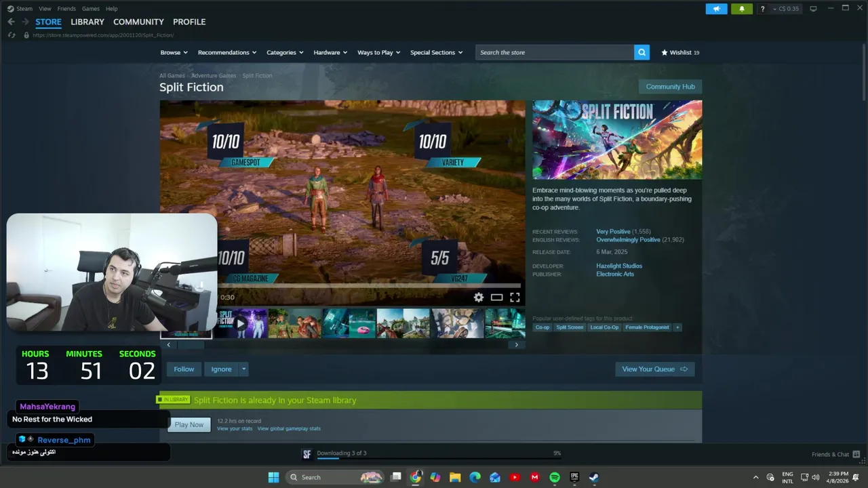This screenshot has height=488, width=868.
Task: Enter fullscreen on the trailer video
Action: 515,297
